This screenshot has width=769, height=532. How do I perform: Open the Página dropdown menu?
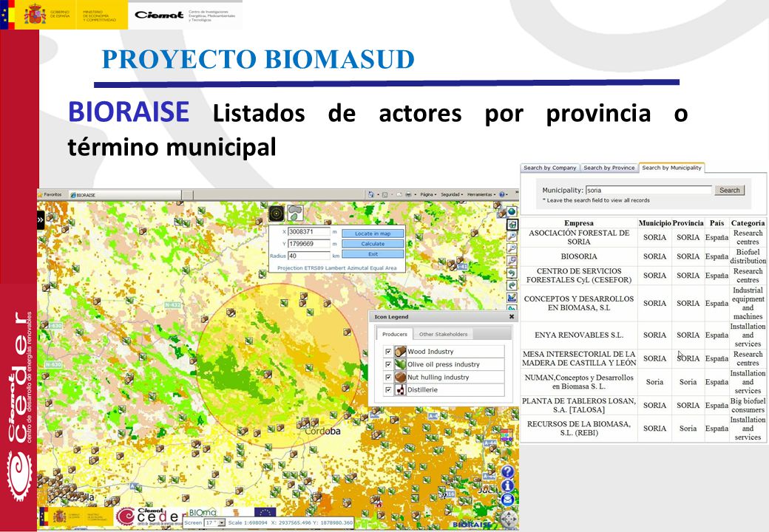428,194
